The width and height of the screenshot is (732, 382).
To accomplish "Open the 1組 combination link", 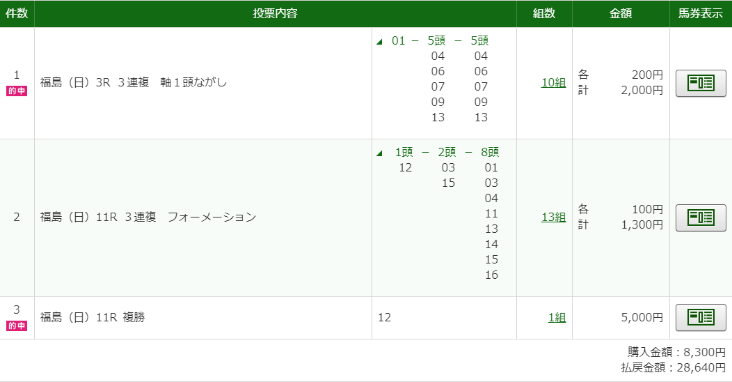I will coord(557,318).
